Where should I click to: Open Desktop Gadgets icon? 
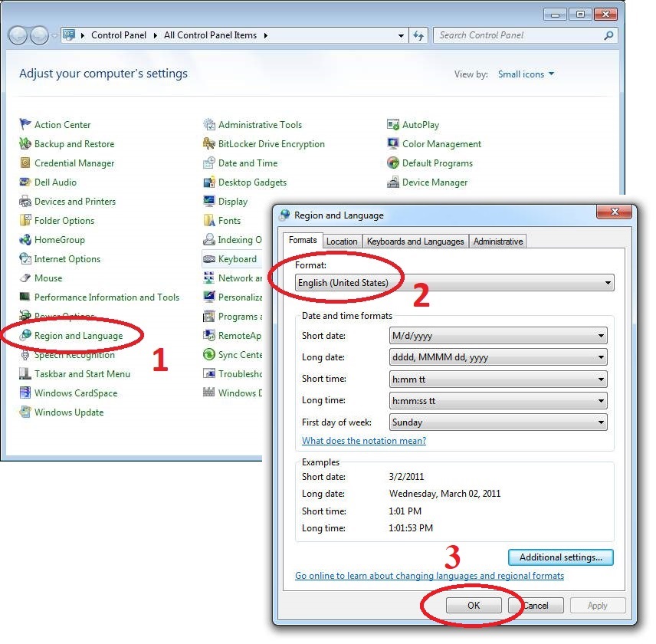click(208, 182)
